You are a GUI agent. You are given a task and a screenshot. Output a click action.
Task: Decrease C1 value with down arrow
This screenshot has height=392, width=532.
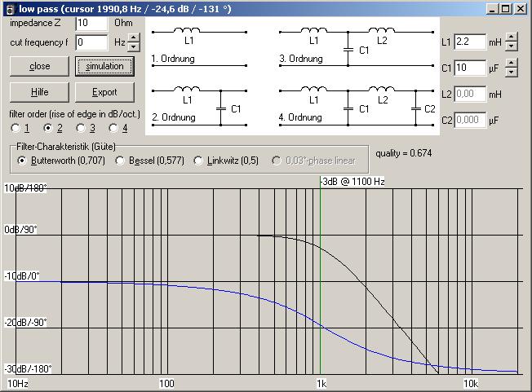tap(512, 72)
